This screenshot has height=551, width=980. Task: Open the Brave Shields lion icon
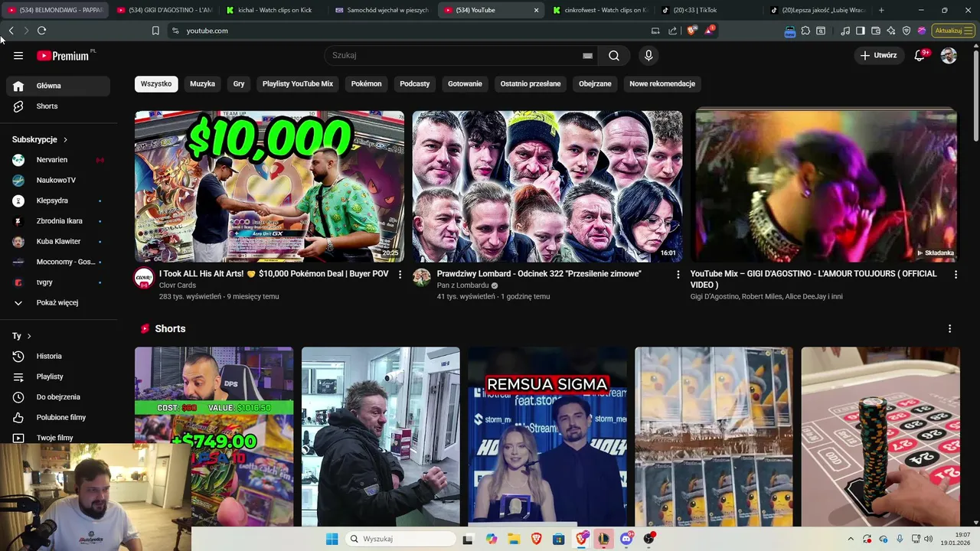(x=691, y=31)
